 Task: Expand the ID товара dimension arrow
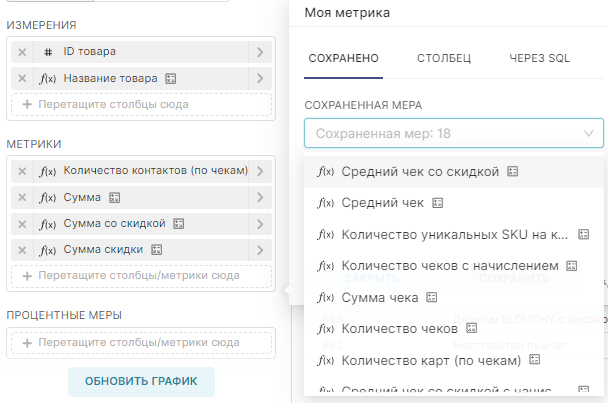260,52
